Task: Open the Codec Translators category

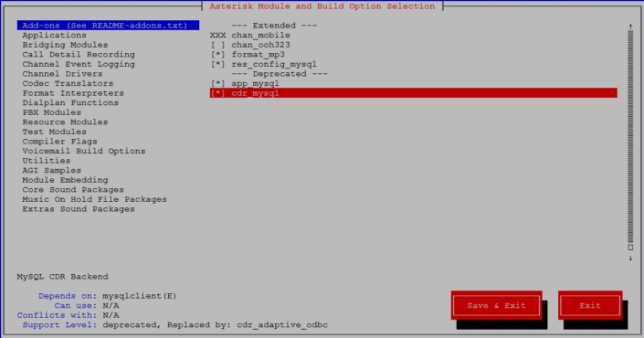Action: pos(68,83)
